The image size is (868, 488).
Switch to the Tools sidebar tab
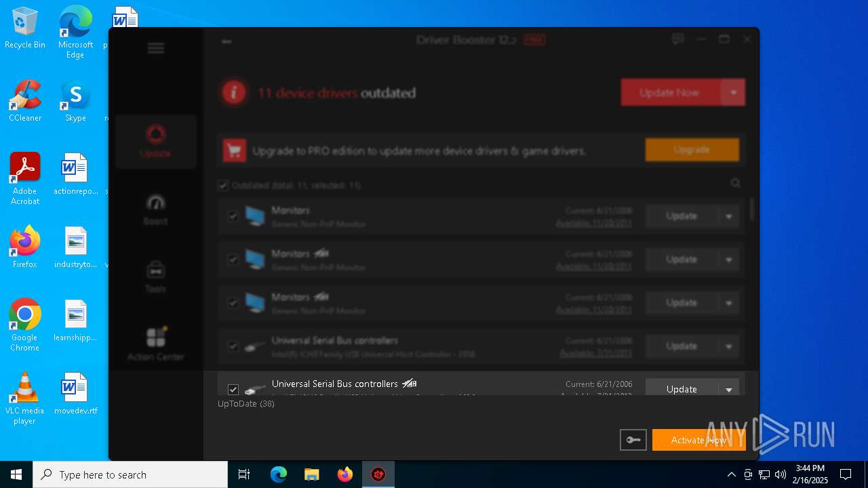pos(156,277)
